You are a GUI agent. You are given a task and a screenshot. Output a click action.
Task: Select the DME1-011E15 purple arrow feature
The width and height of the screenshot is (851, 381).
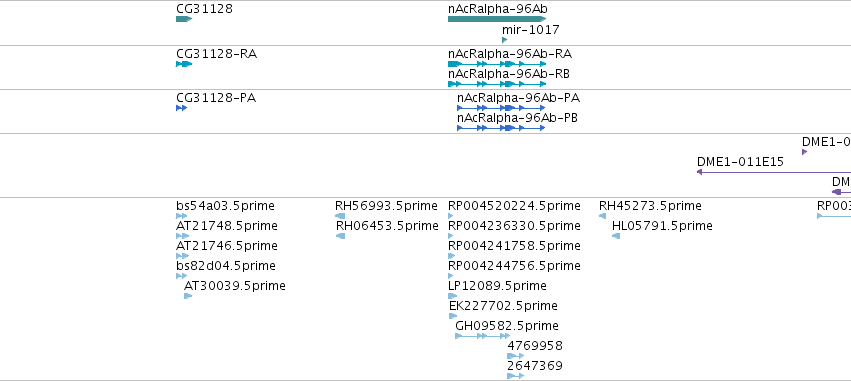[774, 172]
